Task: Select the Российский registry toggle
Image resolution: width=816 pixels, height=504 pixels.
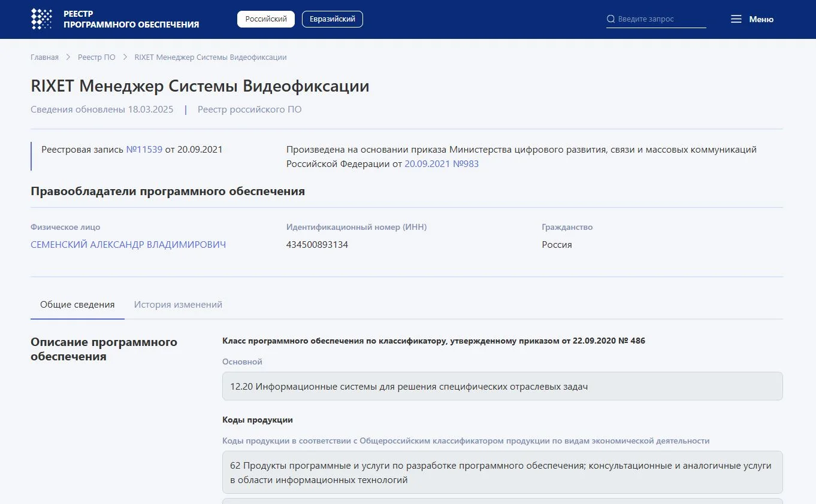Action: pyautogui.click(x=266, y=19)
